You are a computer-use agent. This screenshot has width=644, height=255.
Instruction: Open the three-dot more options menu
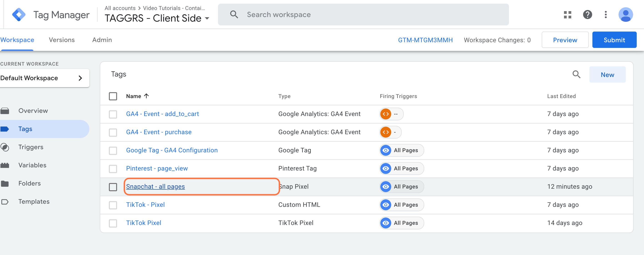click(x=606, y=15)
